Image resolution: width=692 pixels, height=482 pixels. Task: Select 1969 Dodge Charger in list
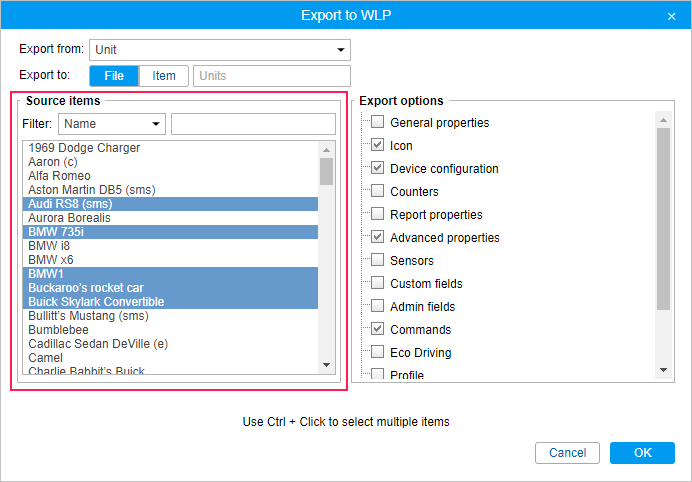click(x=84, y=148)
